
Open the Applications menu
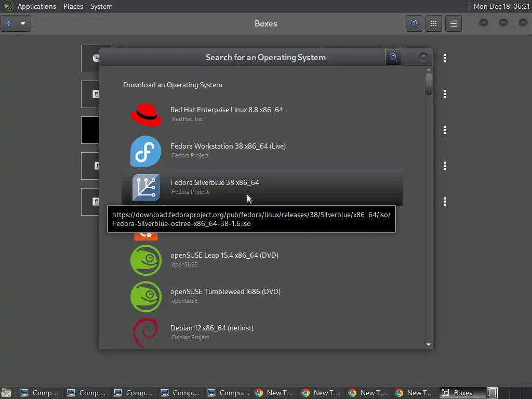click(x=37, y=6)
